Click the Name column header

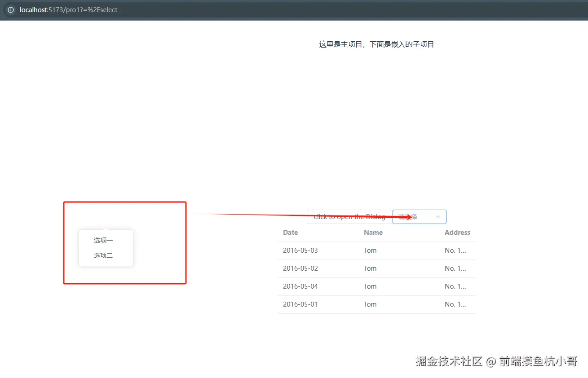tap(373, 233)
